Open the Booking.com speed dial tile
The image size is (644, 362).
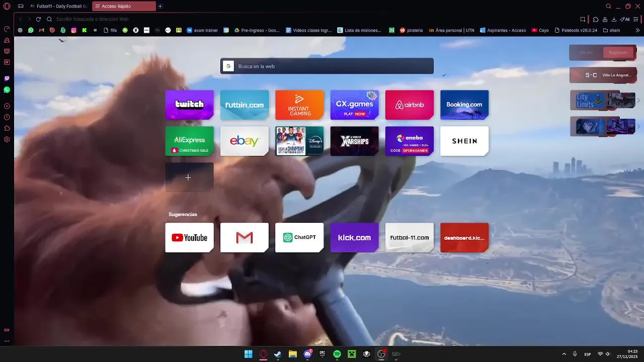point(464,105)
